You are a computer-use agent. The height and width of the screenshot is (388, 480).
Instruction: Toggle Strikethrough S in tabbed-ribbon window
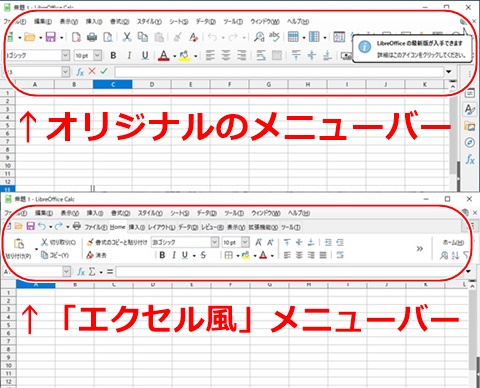(x=203, y=255)
